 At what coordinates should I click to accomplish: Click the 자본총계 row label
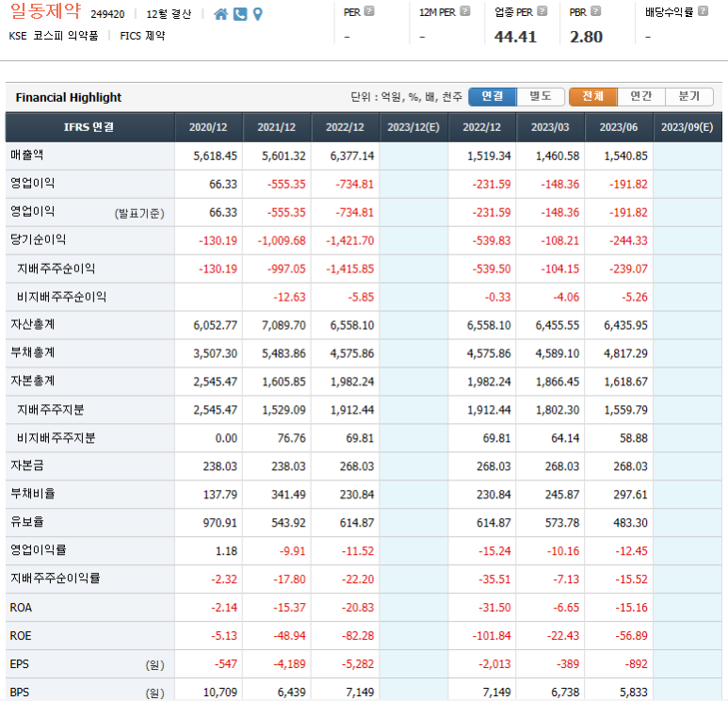point(33,381)
